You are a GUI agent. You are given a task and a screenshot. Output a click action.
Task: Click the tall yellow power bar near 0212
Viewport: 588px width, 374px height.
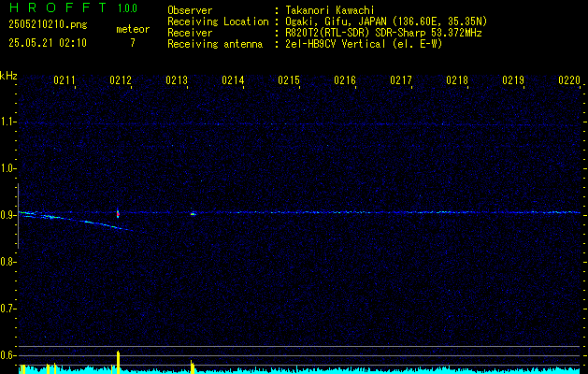point(118,362)
